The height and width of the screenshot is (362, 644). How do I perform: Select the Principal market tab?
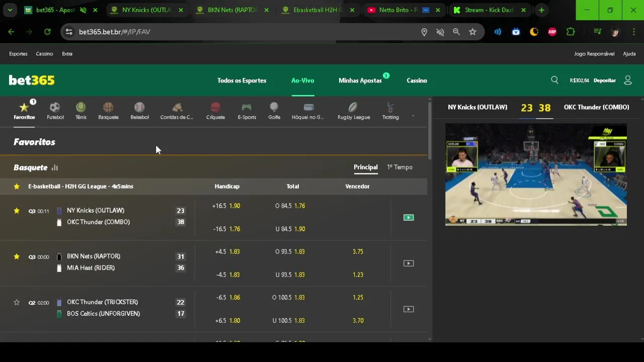coord(366,167)
